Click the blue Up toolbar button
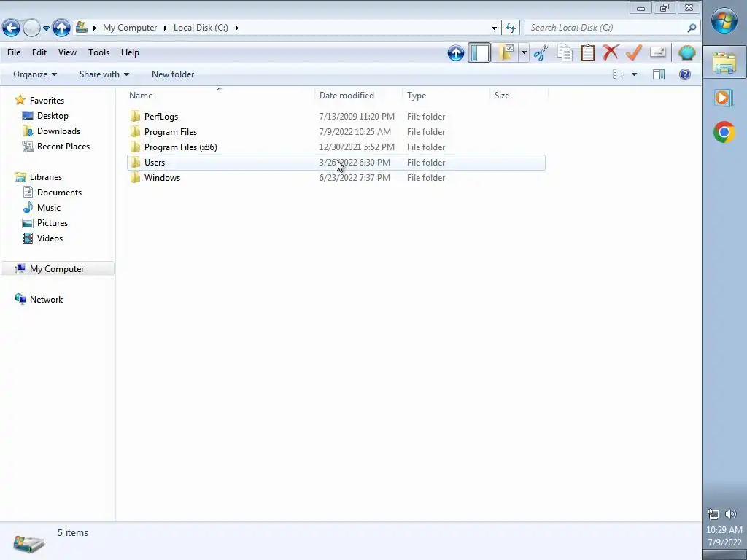Viewport: 747px width, 560px height. 456,52
